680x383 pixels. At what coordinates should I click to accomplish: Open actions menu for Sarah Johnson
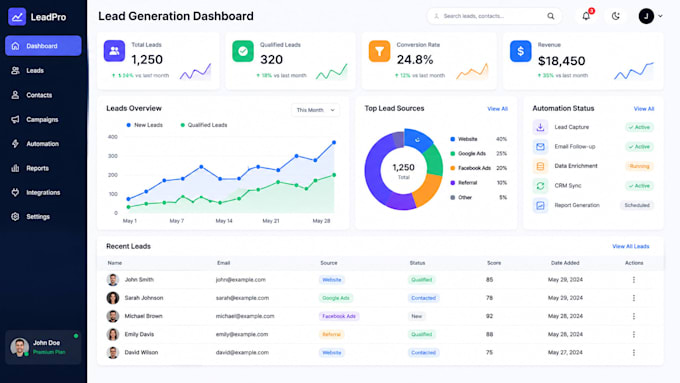tap(634, 298)
